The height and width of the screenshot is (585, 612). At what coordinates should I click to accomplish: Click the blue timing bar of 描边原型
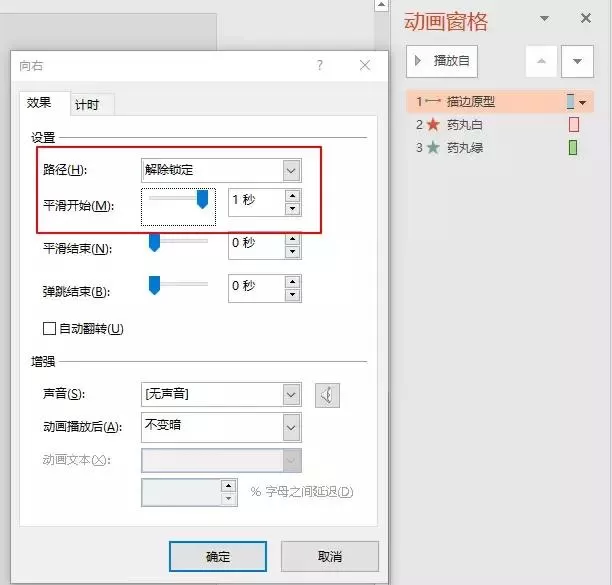point(571,101)
